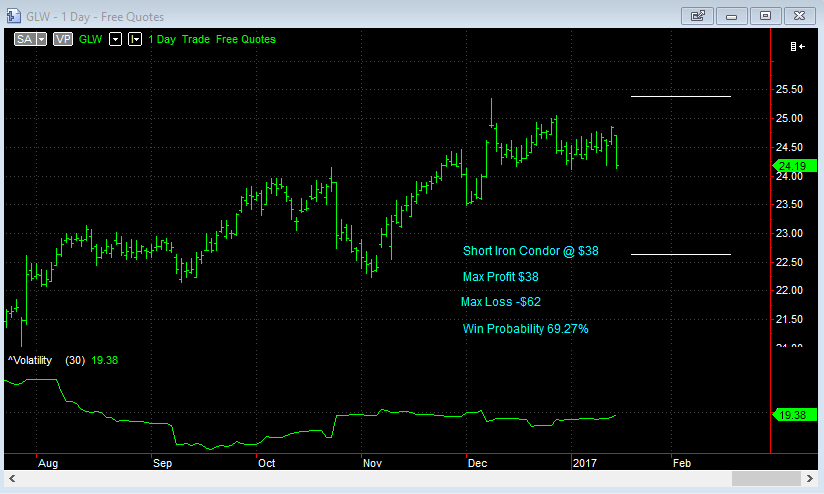Click the 21.50 price axis label
The height and width of the screenshot is (494, 824).
(x=789, y=319)
